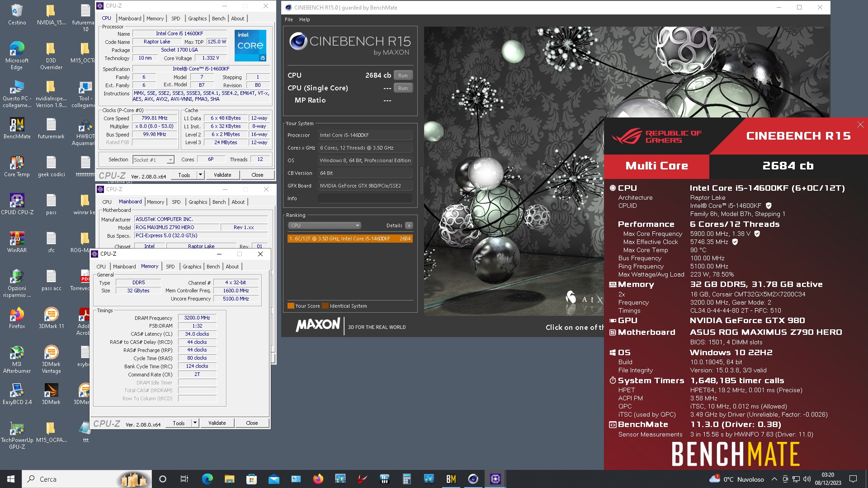Click Validate in the CPU-Z Memory window
Viewport: 868px width, 488px height.
(x=217, y=423)
